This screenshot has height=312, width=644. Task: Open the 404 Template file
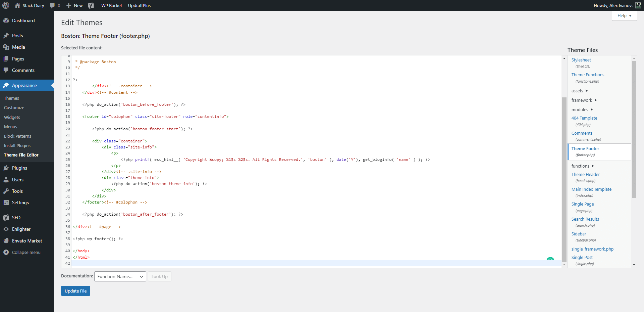[x=584, y=118]
